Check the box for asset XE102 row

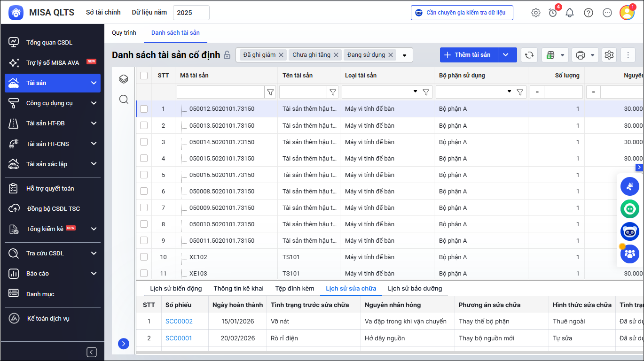click(x=144, y=257)
